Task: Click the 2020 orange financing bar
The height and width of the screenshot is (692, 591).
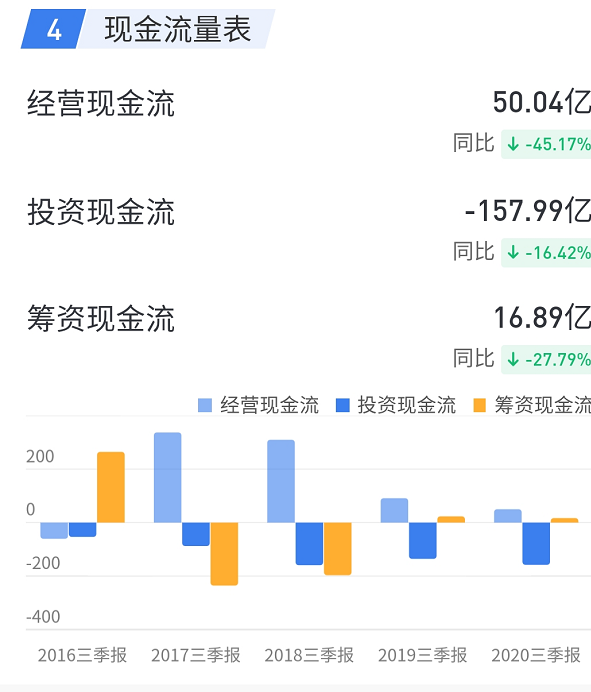Action: click(x=565, y=520)
